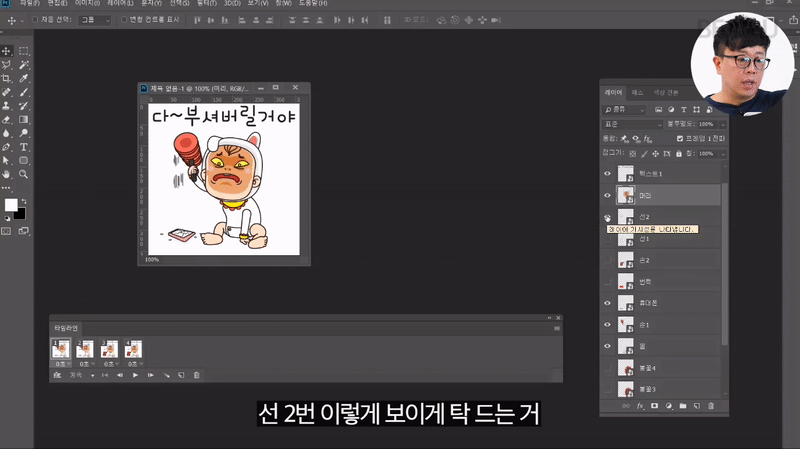Screen dimensions: 800x449
Task: Switch to the 색상 견본 tab
Action: point(666,92)
